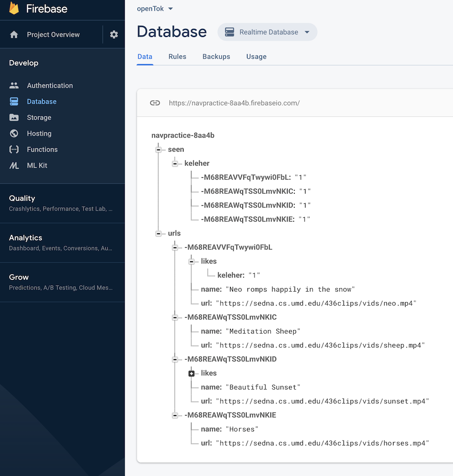Open project settings gear icon
This screenshot has height=476, width=453.
[114, 34]
